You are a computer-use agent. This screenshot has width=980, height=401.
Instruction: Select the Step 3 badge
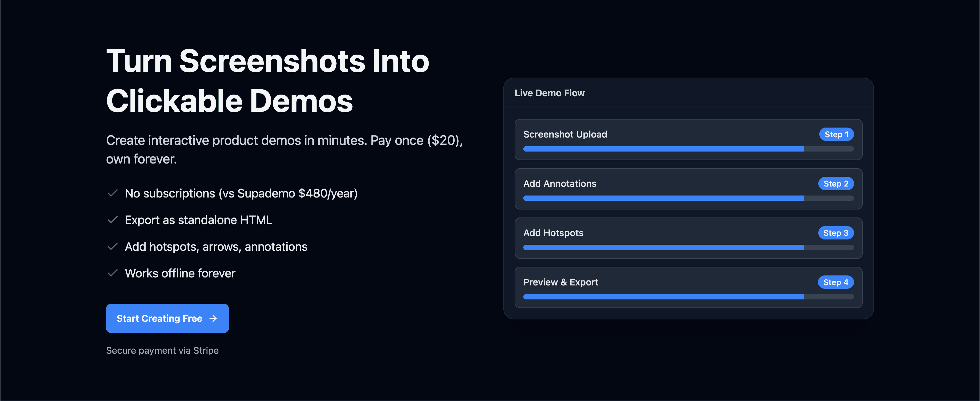835,233
